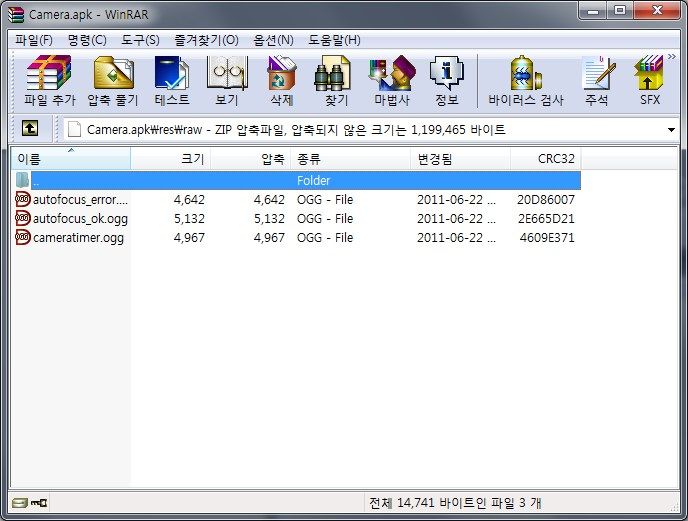Viewport: 688px width, 521px height.
Task: Open the View (보기) toolbar icon
Action: (227, 81)
